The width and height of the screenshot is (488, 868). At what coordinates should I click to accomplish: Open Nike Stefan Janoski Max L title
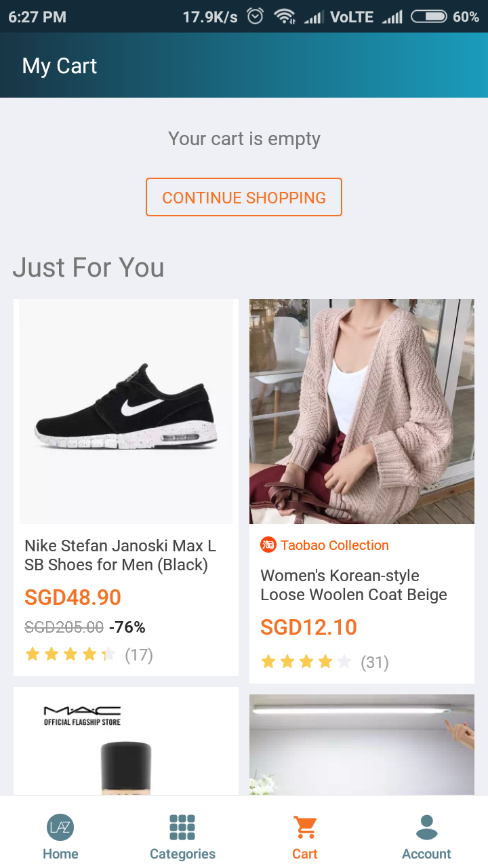121,555
